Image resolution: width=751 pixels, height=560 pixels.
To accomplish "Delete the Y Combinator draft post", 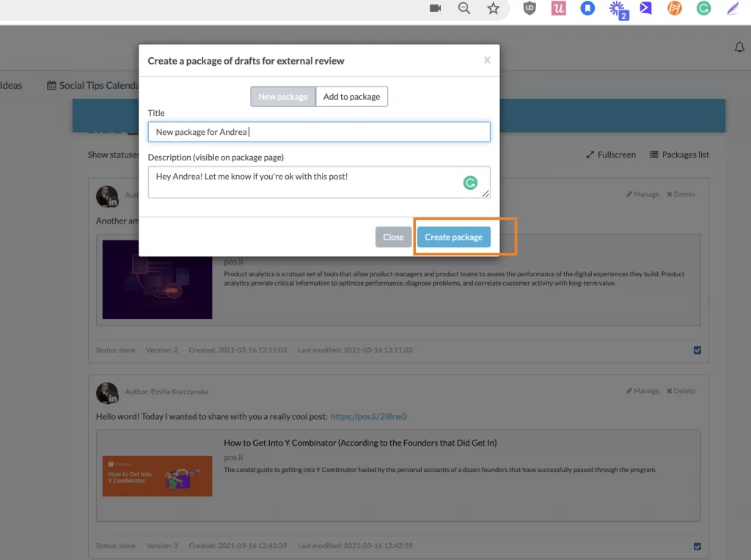I will click(681, 391).
